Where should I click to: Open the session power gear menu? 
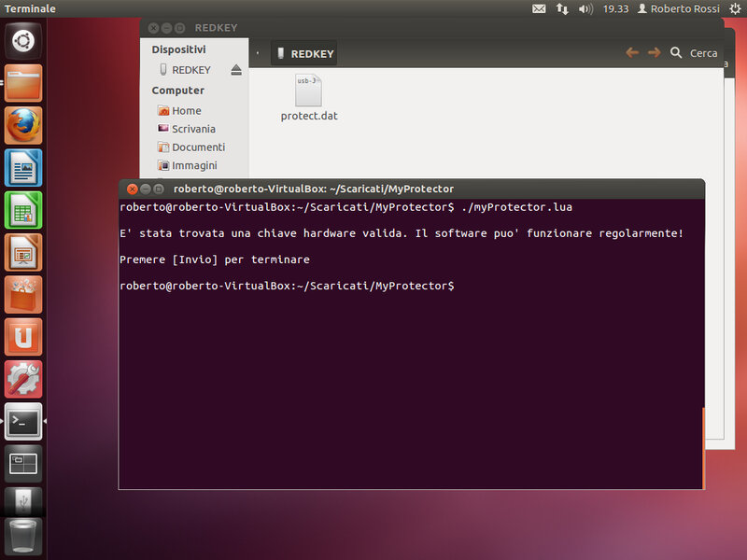pyautogui.click(x=735, y=8)
